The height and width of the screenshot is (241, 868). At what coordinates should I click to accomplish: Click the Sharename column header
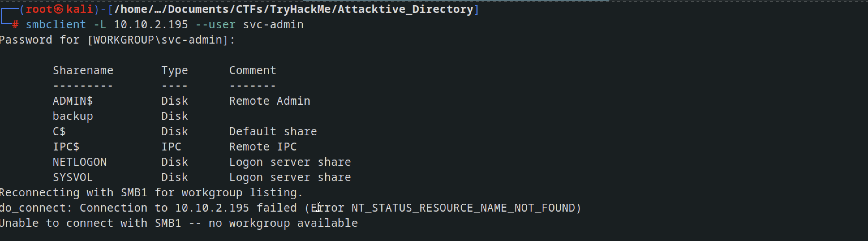pyautogui.click(x=83, y=70)
